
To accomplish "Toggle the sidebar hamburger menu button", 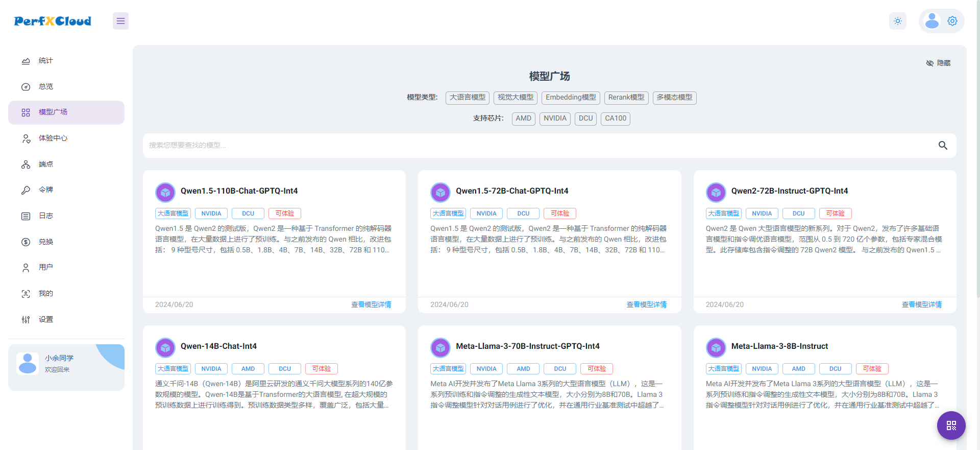I will (120, 21).
